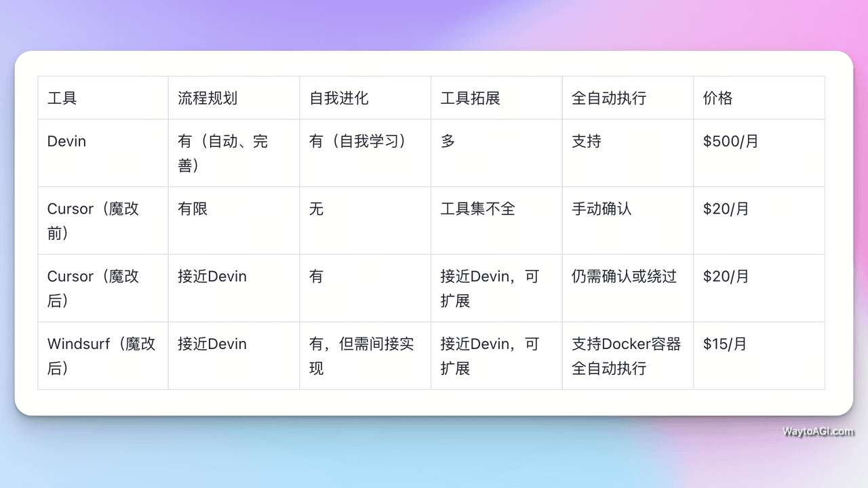
Task: Click $20/月 in Cursor（魔改后）row
Action: point(759,288)
